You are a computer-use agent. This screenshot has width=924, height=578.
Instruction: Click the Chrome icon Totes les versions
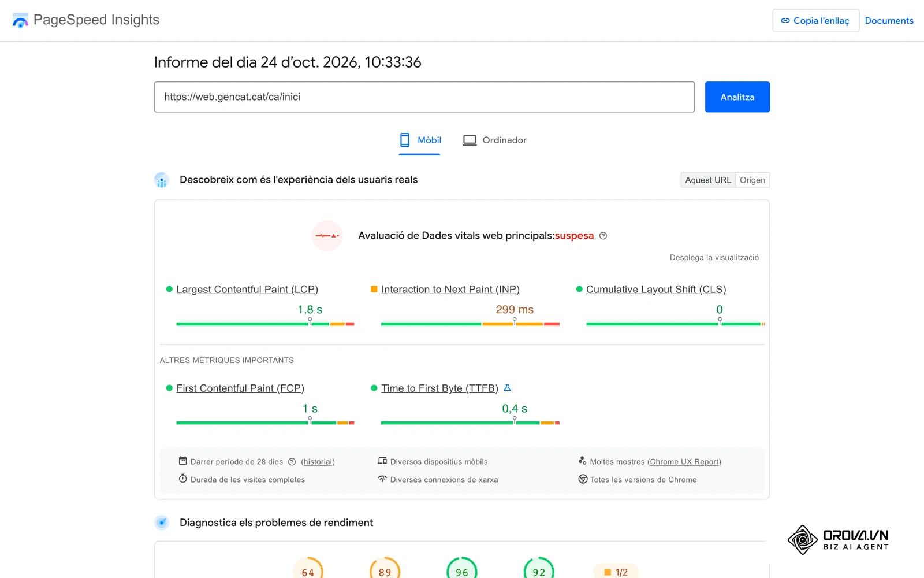583,479
